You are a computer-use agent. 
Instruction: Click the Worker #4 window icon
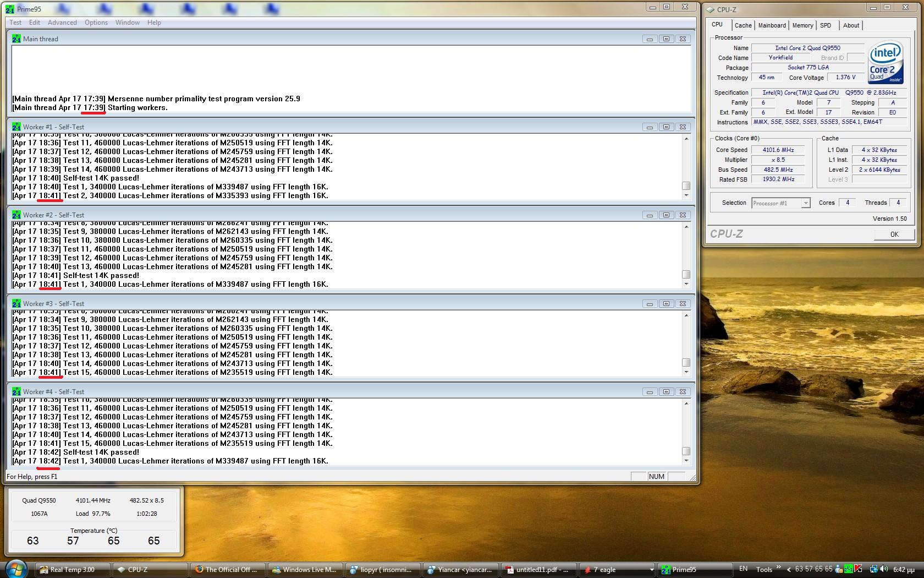[16, 392]
